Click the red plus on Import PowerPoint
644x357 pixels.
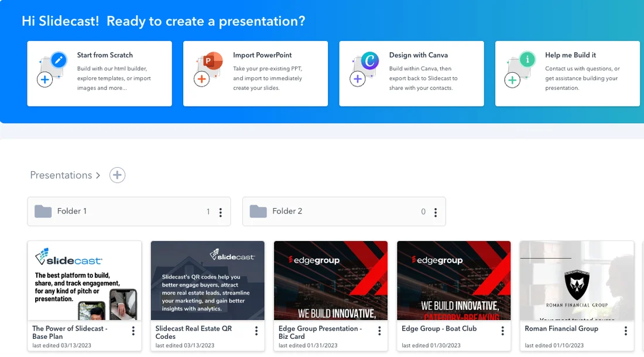point(201,79)
